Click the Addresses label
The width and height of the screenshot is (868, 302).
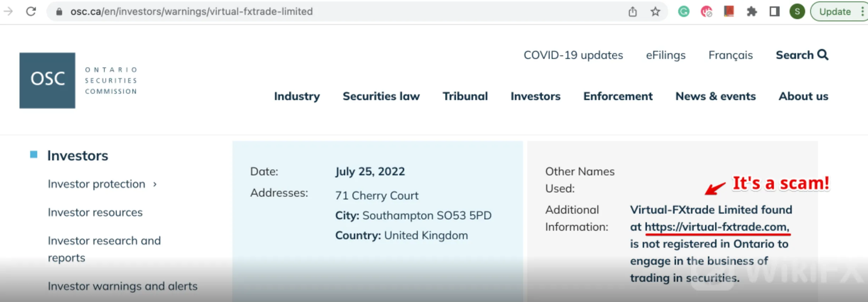click(x=279, y=193)
